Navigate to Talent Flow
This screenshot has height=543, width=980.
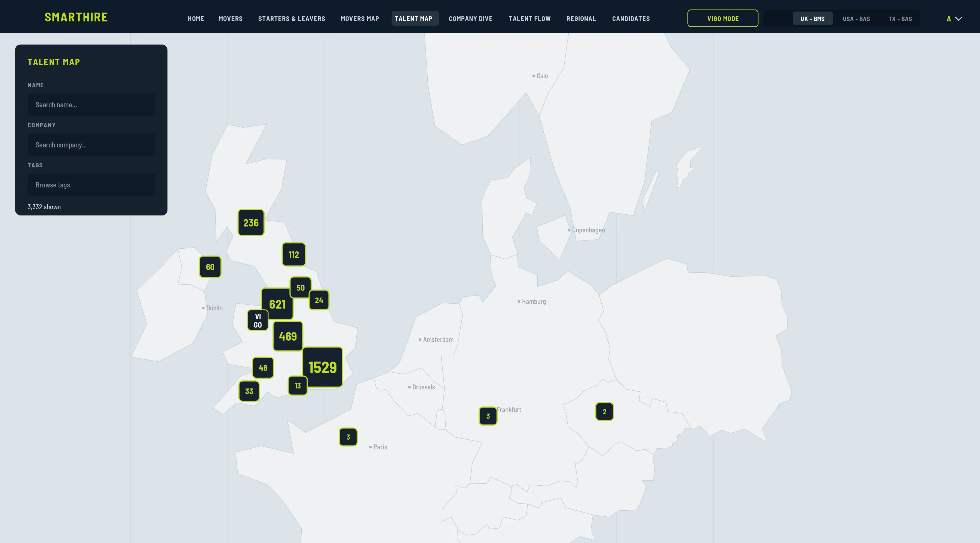(x=529, y=18)
